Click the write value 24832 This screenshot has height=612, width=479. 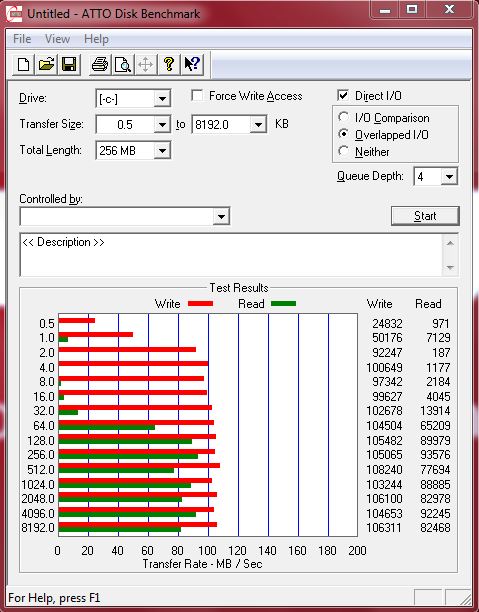tap(387, 324)
